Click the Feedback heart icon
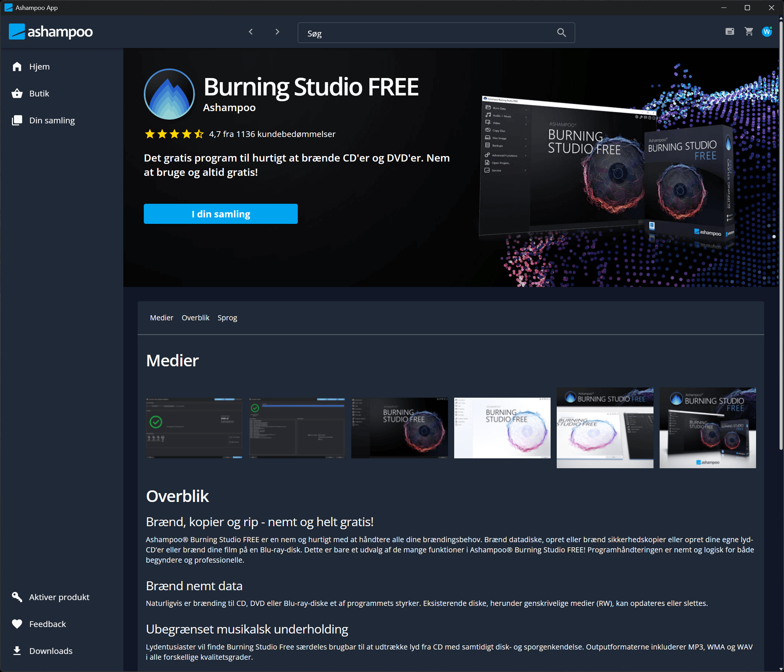This screenshot has width=784, height=672. coord(17,624)
